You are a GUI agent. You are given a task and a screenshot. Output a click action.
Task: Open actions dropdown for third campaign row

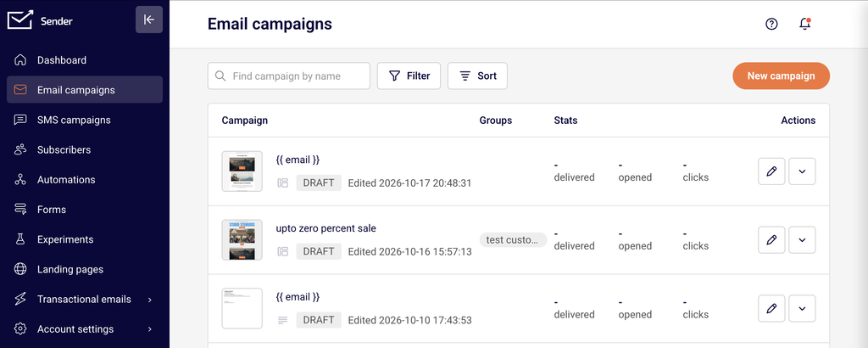pyautogui.click(x=802, y=309)
